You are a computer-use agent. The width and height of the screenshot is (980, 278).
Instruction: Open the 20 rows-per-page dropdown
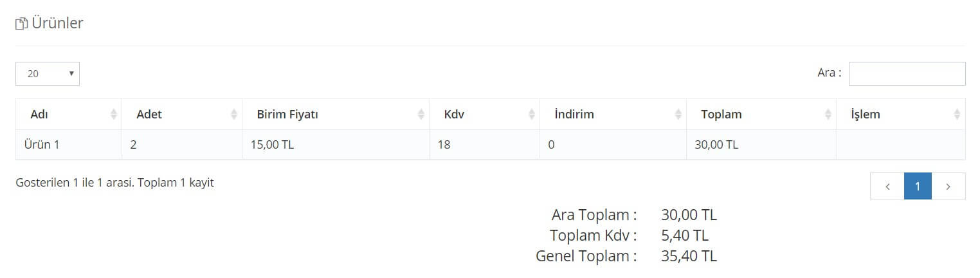[x=48, y=73]
